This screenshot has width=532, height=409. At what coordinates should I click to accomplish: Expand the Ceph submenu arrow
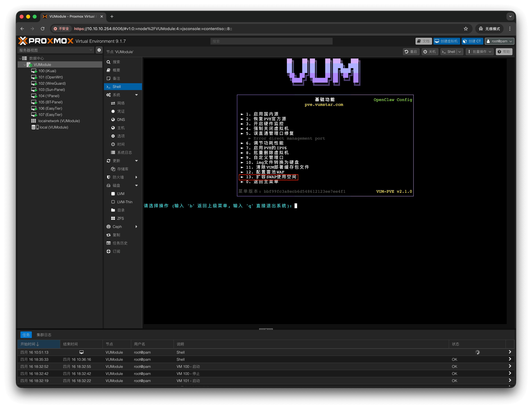(136, 227)
